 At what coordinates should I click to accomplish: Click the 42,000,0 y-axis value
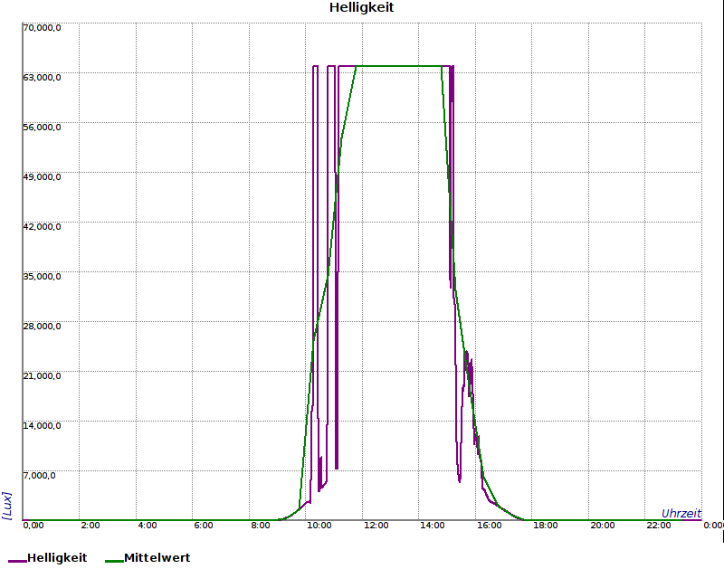(42, 226)
